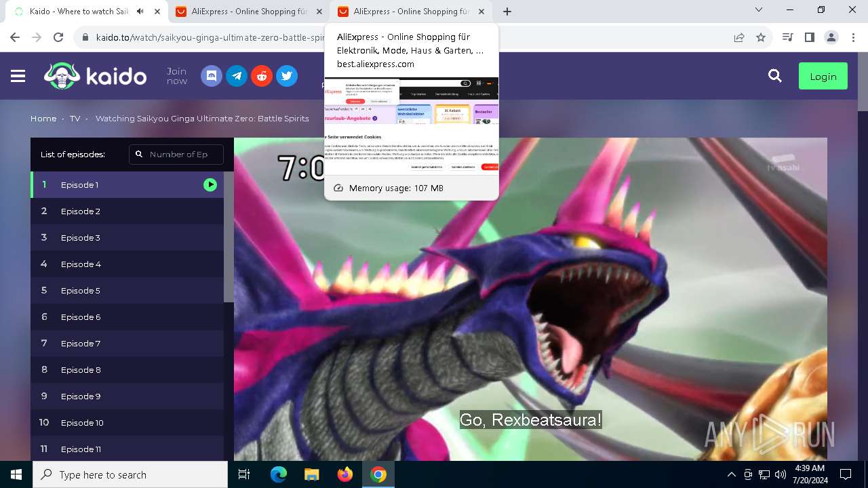Share this page icon
This screenshot has height=488, width=868.
(739, 37)
